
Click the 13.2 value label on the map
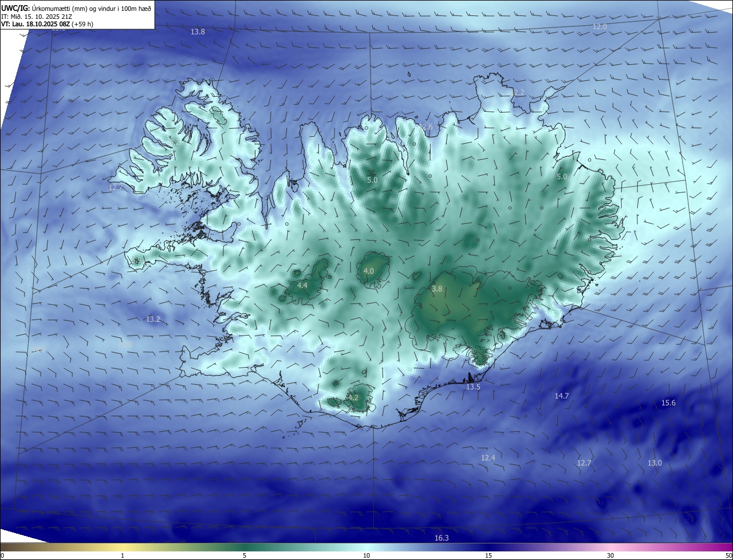click(153, 319)
